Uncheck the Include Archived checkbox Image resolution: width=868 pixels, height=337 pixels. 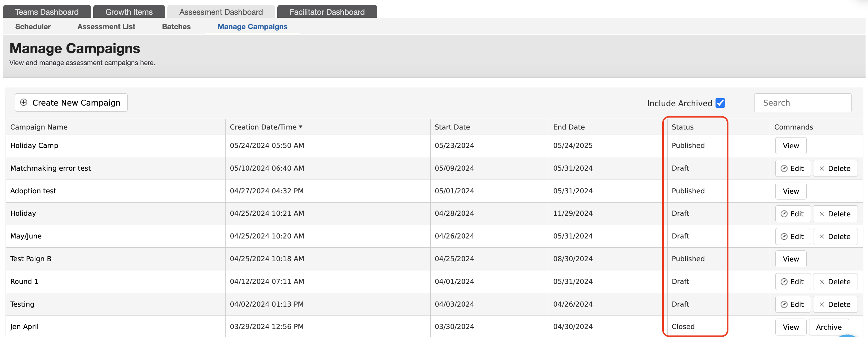[720, 103]
